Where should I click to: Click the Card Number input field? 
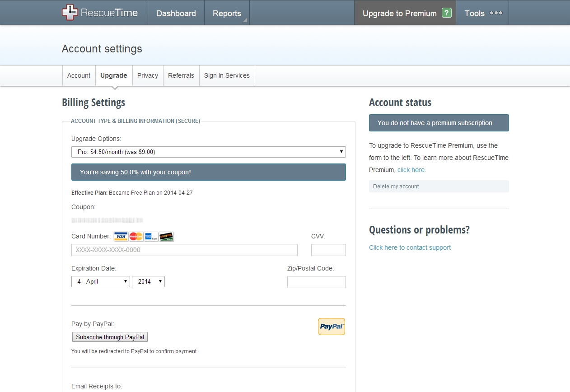(184, 250)
